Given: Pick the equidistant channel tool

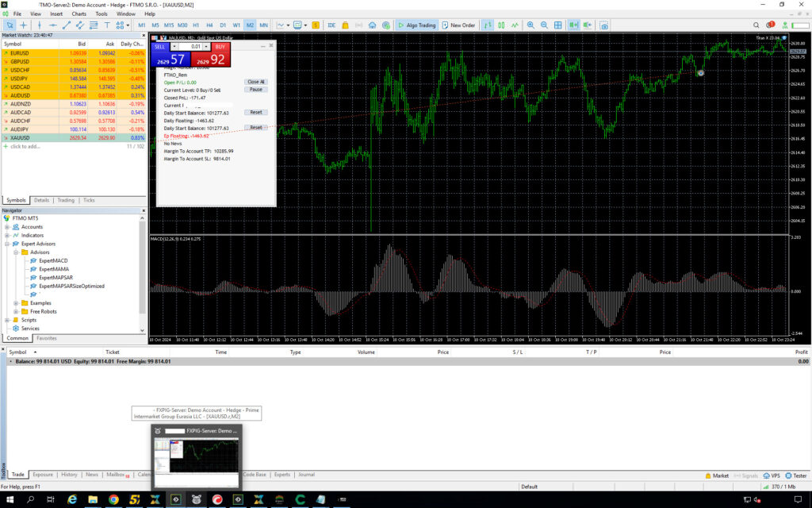Looking at the screenshot, I should pyautogui.click(x=80, y=25).
